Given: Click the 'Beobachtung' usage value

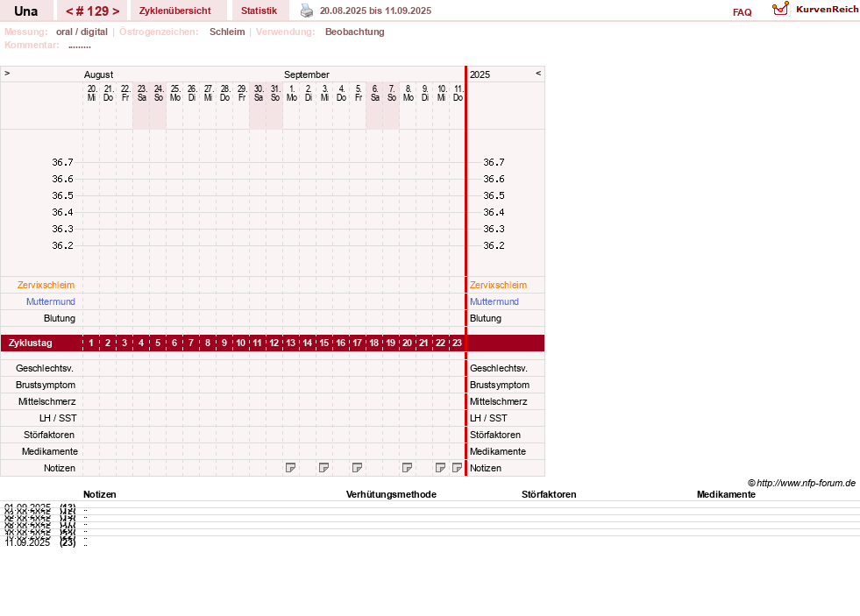Looking at the screenshot, I should tap(355, 32).
